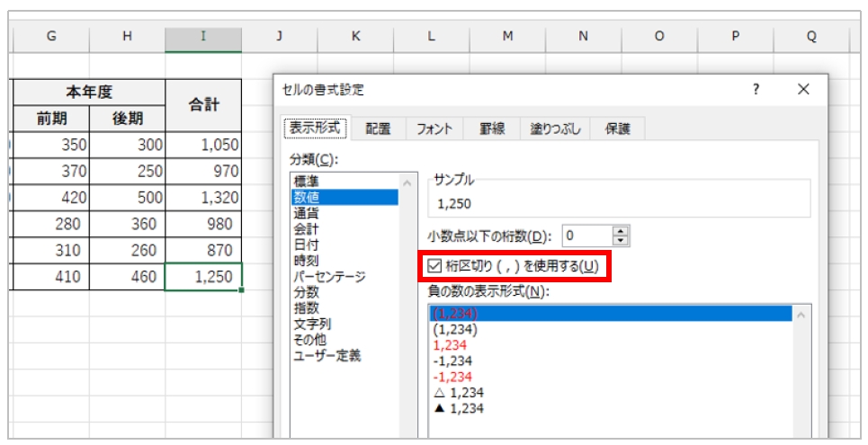Image resolution: width=868 pixels, height=445 pixels.
Task: Select ユーザー定義 in the category list
Action: (345, 355)
